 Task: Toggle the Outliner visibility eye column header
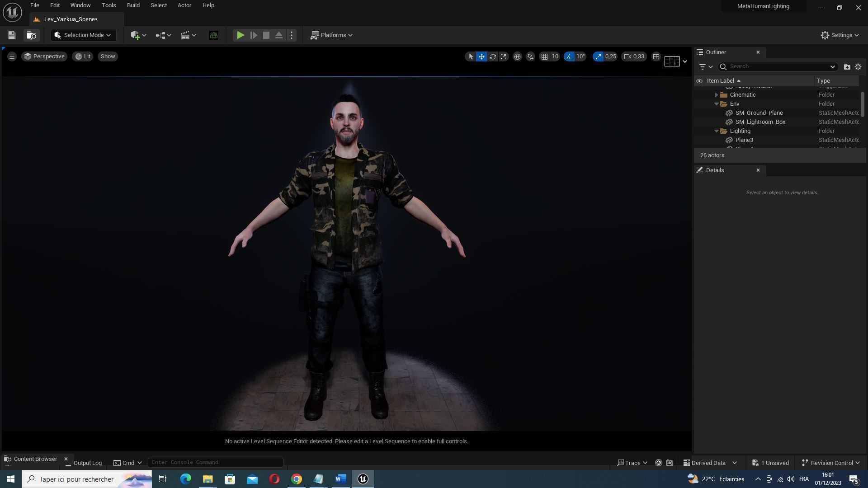(x=699, y=81)
